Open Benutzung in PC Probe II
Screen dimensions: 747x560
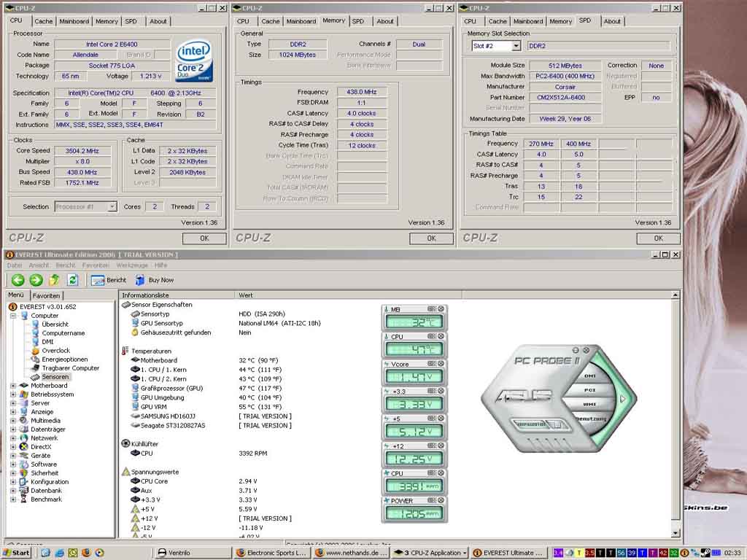point(591,419)
